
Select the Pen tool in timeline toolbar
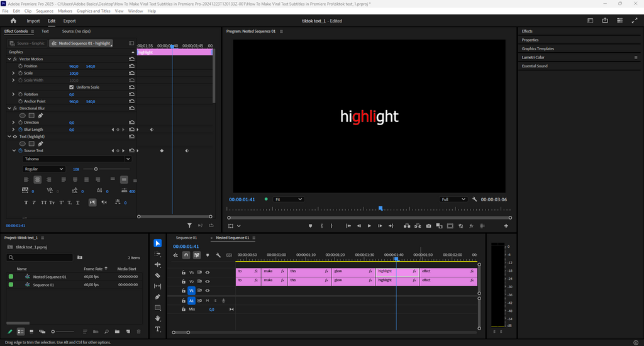coord(157,297)
